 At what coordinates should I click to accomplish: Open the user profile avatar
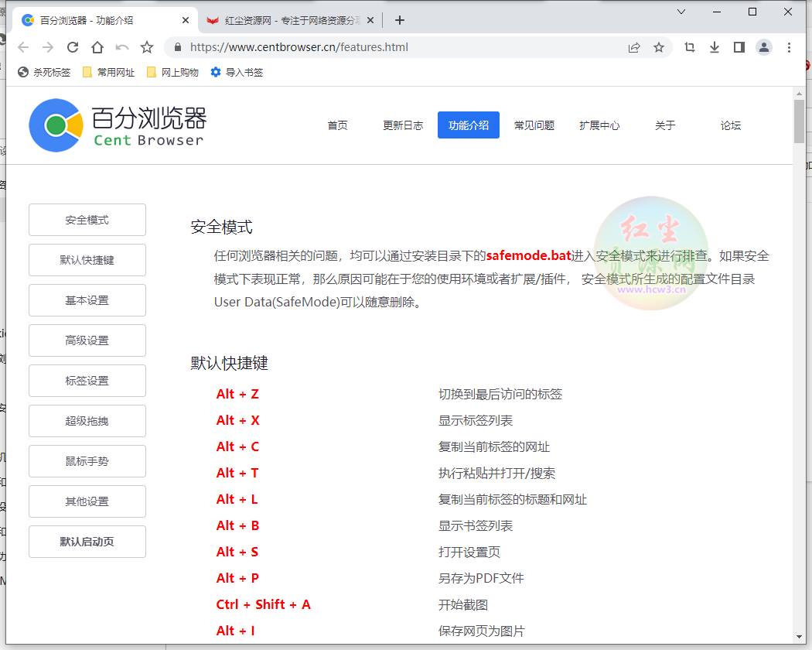click(x=764, y=47)
